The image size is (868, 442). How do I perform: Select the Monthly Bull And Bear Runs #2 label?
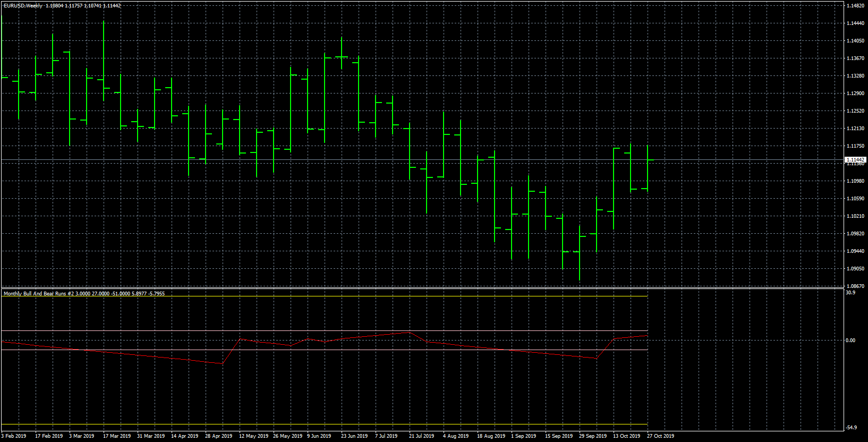[x=38, y=293]
